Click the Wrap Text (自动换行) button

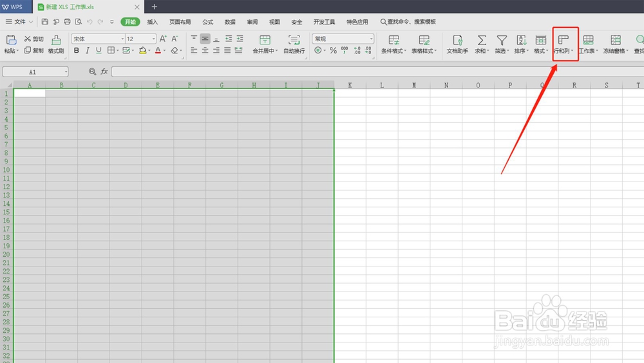point(294,44)
